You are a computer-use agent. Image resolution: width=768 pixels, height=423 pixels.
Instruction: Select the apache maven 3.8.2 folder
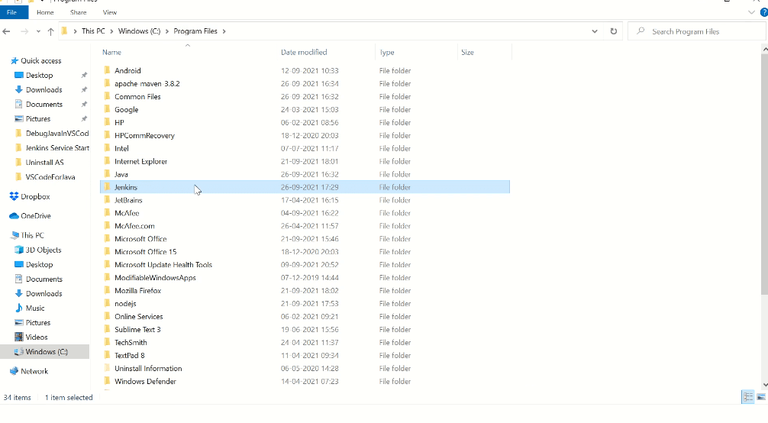coord(147,84)
